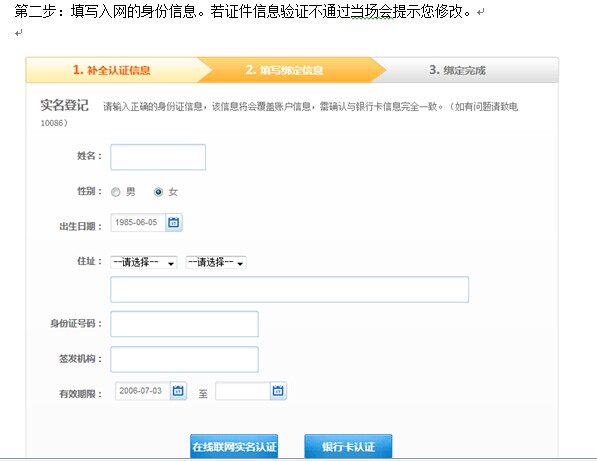The height and width of the screenshot is (461, 597).
Task: Go to step 1 补全认证信息 tab
Action: (112, 70)
